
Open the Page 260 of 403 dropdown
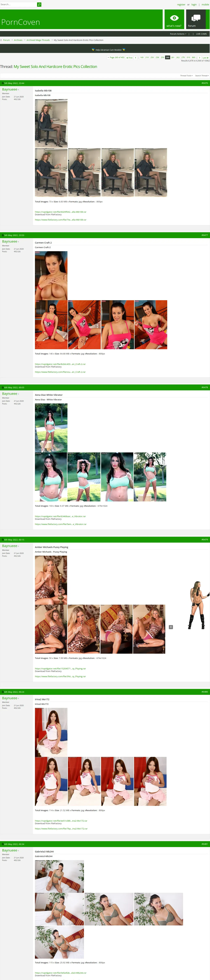coord(116,57)
